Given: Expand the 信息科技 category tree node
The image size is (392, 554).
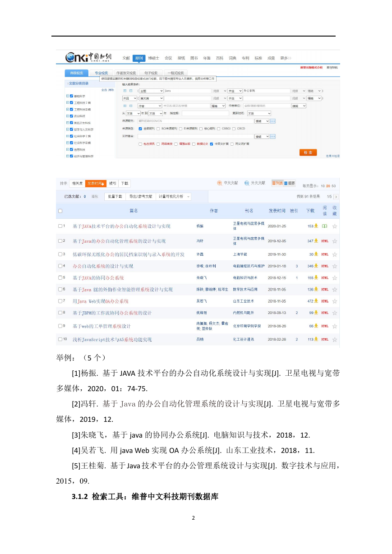Looking at the screenshot, I should (x=68, y=149).
